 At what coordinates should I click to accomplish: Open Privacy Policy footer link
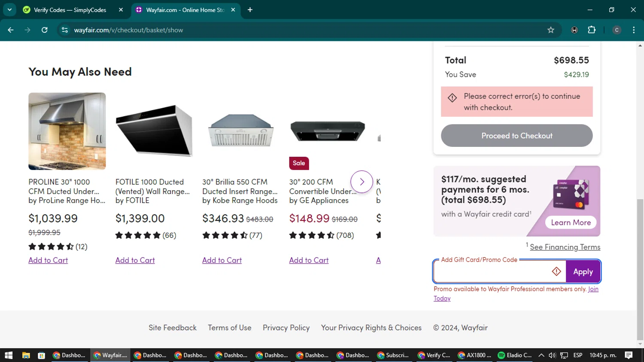(x=286, y=328)
